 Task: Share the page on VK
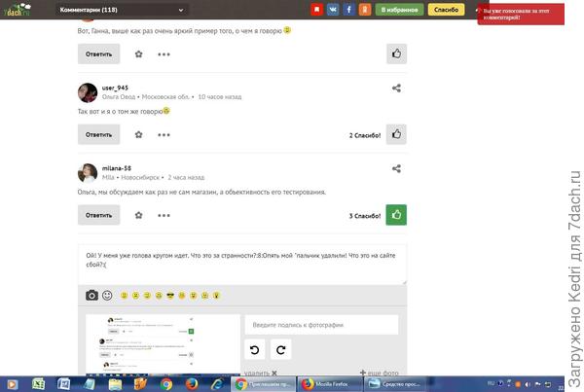[333, 10]
